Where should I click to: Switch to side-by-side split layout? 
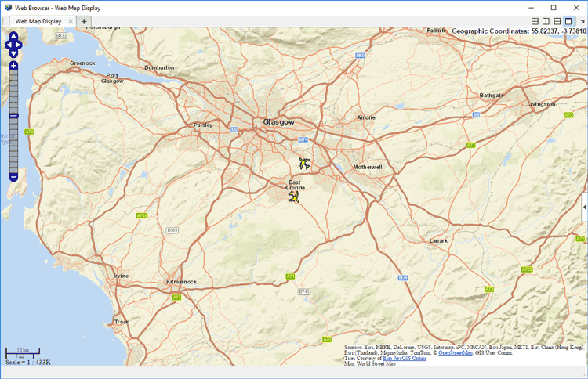[x=546, y=21]
